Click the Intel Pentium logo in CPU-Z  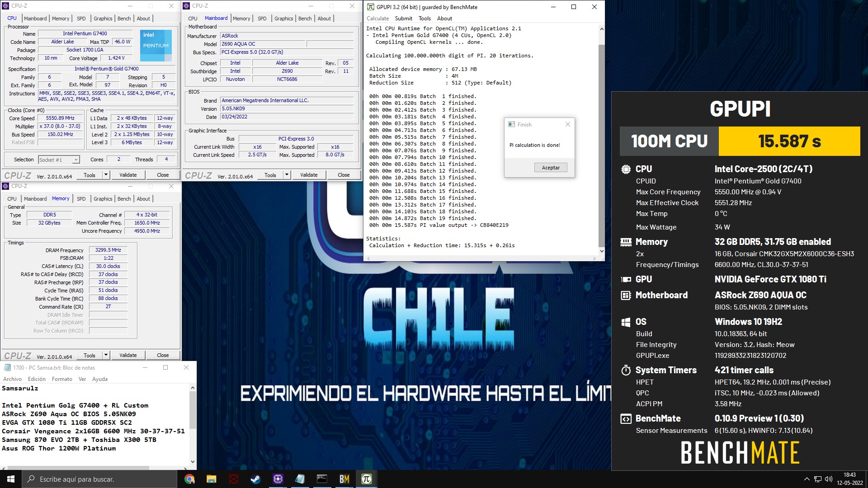pos(156,46)
